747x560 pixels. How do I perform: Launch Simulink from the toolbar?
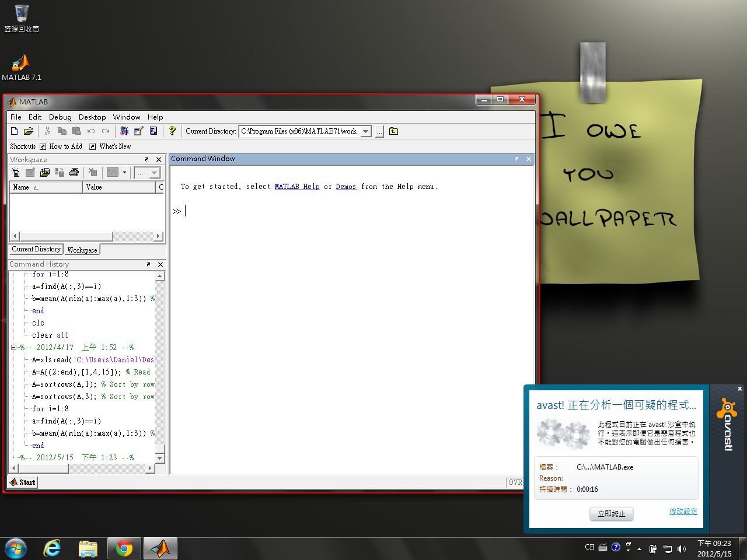tap(124, 131)
